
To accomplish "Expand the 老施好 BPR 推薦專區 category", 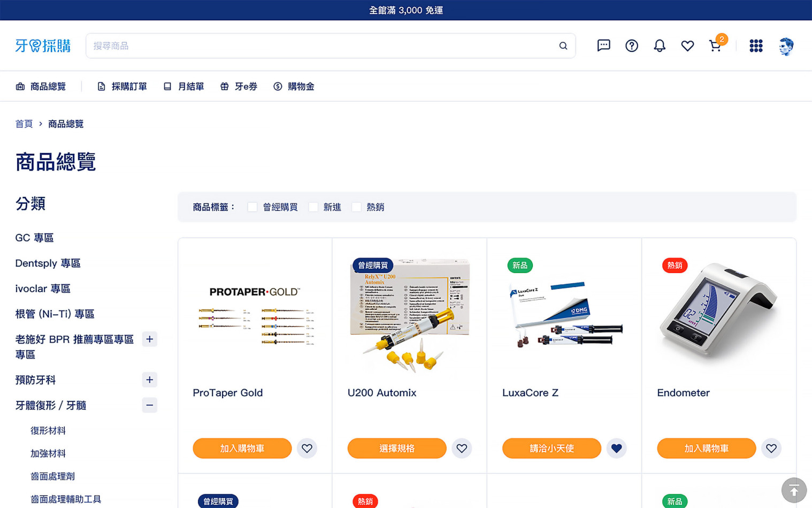I will click(150, 339).
